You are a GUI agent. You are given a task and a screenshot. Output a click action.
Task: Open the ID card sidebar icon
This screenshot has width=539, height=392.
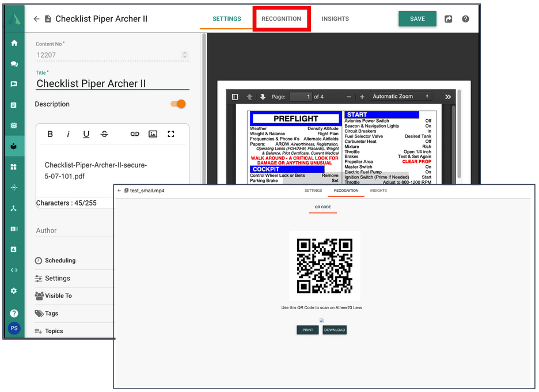(14, 229)
